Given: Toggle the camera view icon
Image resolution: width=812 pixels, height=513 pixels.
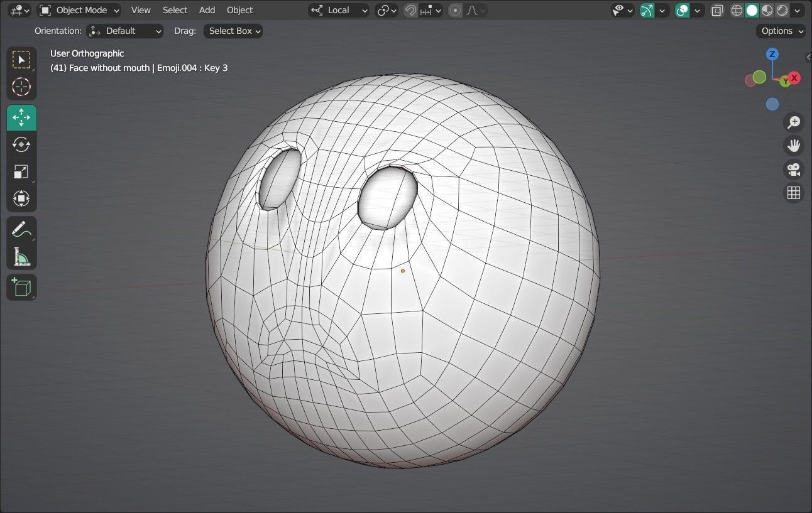Looking at the screenshot, I should click(x=794, y=170).
